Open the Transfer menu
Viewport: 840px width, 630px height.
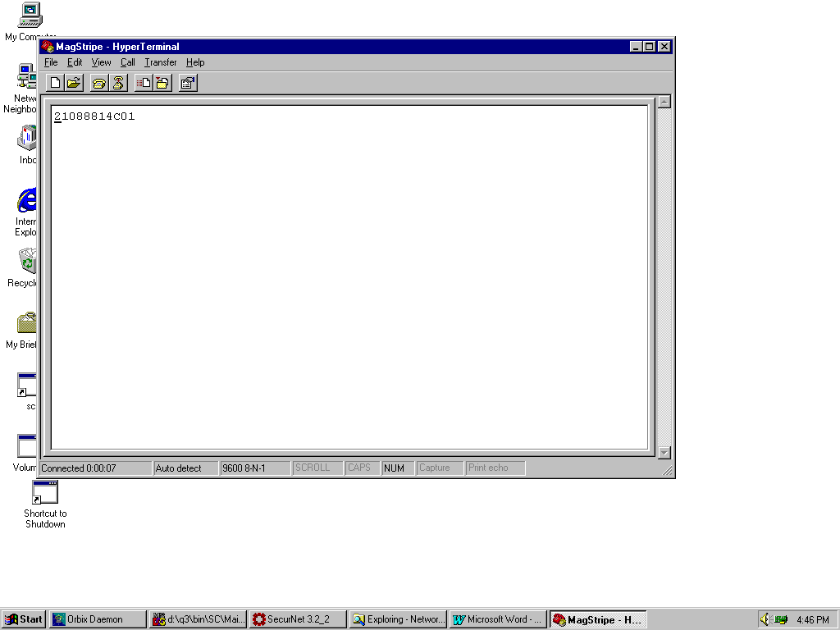(161, 62)
